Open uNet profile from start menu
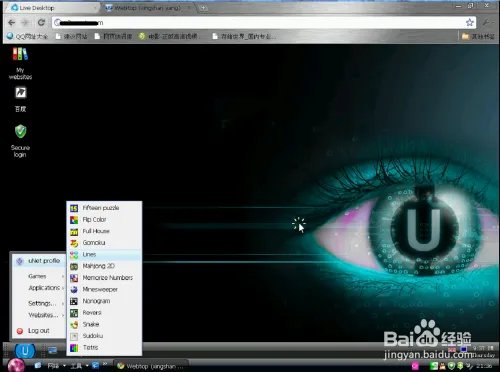 click(x=39, y=261)
